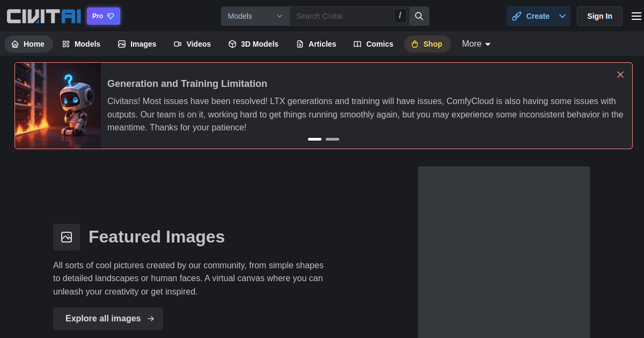Open the Models search category dropdown
The height and width of the screenshot is (338, 644).
[255, 16]
